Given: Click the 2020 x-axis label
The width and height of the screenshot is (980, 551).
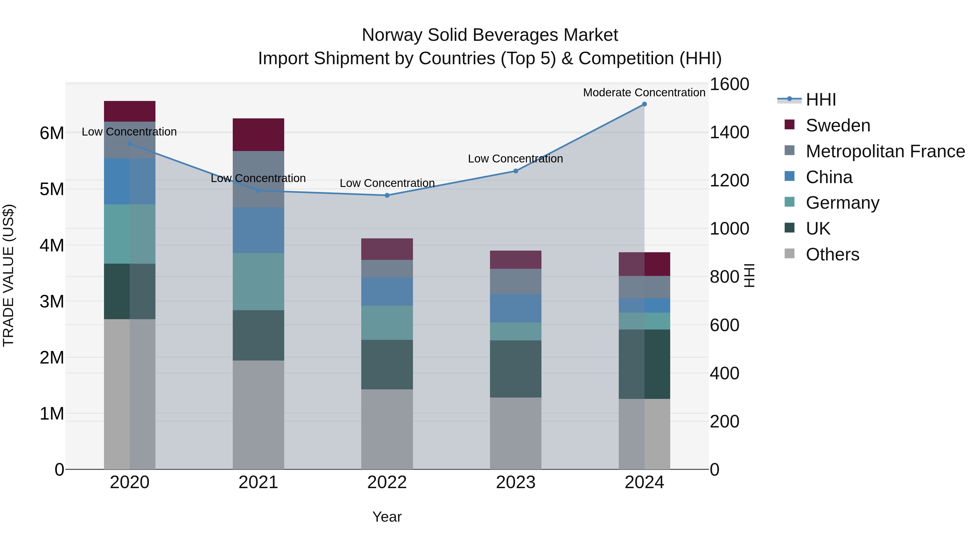Looking at the screenshot, I should coord(130,482).
